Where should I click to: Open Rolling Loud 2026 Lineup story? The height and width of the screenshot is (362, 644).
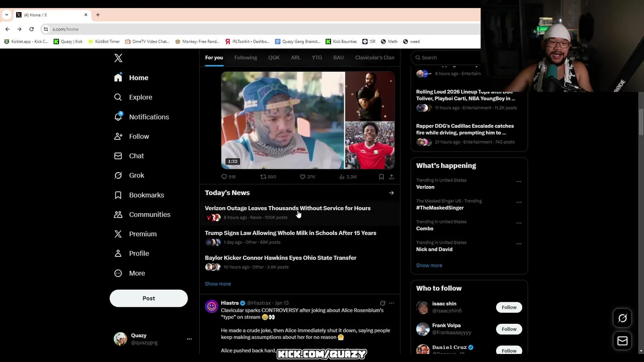pos(465,95)
